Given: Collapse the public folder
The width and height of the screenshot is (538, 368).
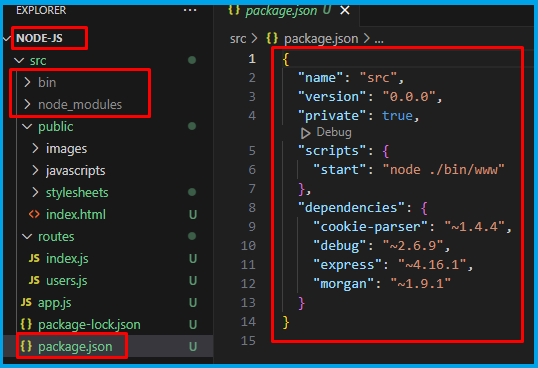Looking at the screenshot, I should [27, 127].
